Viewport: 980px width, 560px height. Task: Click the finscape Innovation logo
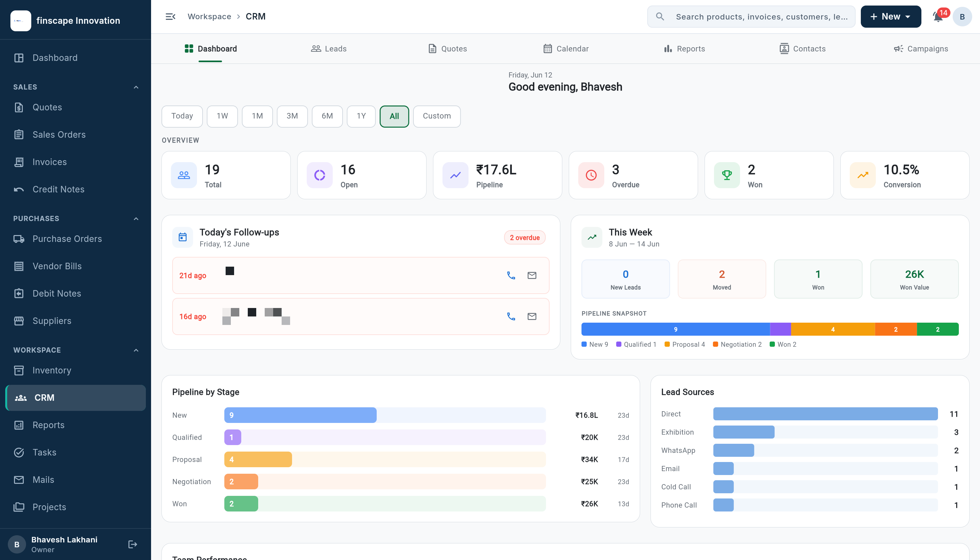coord(21,21)
